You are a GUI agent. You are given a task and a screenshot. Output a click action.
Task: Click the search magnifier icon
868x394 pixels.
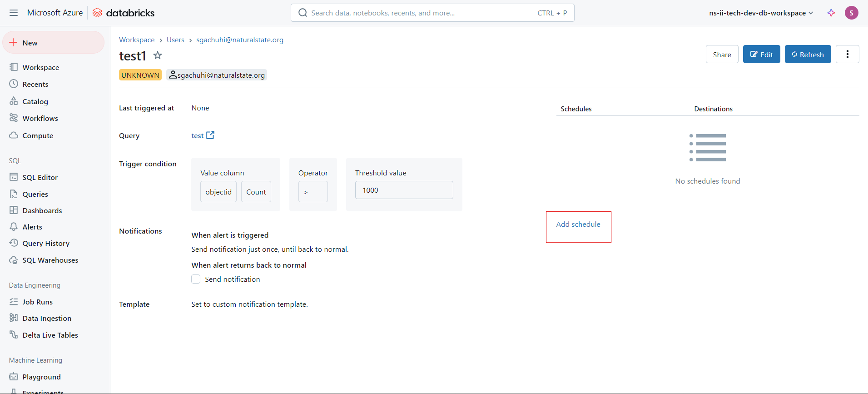click(x=303, y=13)
